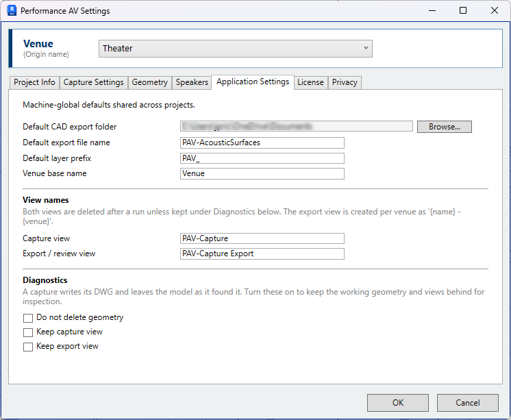The height and width of the screenshot is (420, 511).
Task: Select the Application Settings tab
Action: pos(253,82)
